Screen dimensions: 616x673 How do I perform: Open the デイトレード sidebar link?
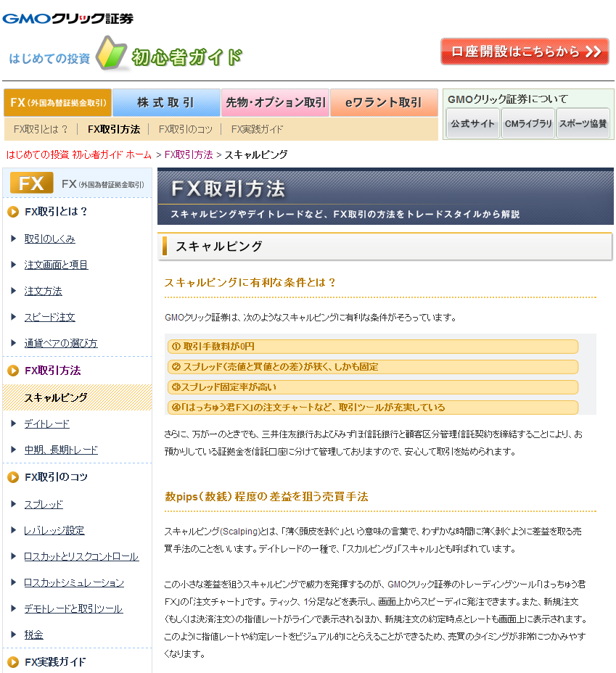tap(46, 424)
